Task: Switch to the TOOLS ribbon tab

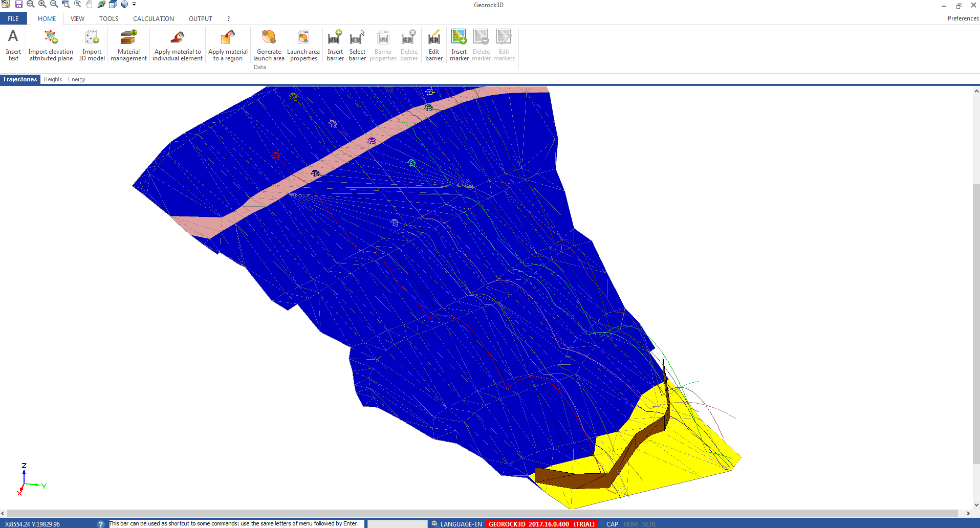Action: (108, 18)
